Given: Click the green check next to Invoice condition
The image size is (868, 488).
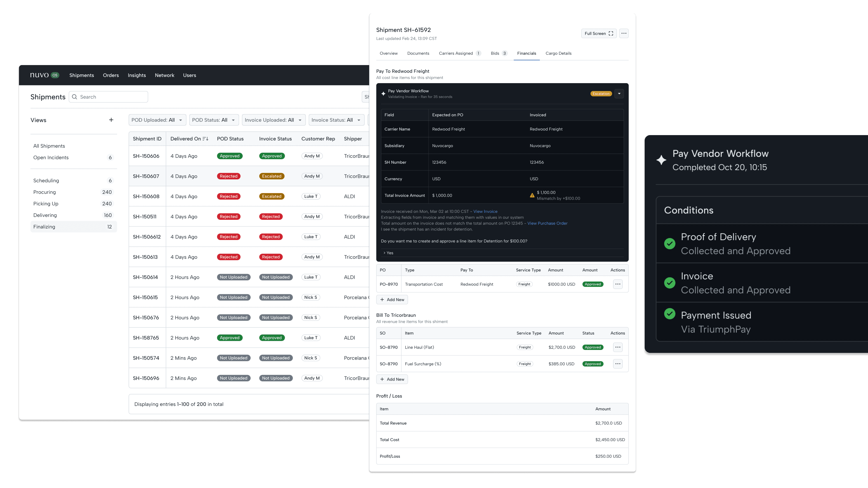Looking at the screenshot, I should 670,283.
